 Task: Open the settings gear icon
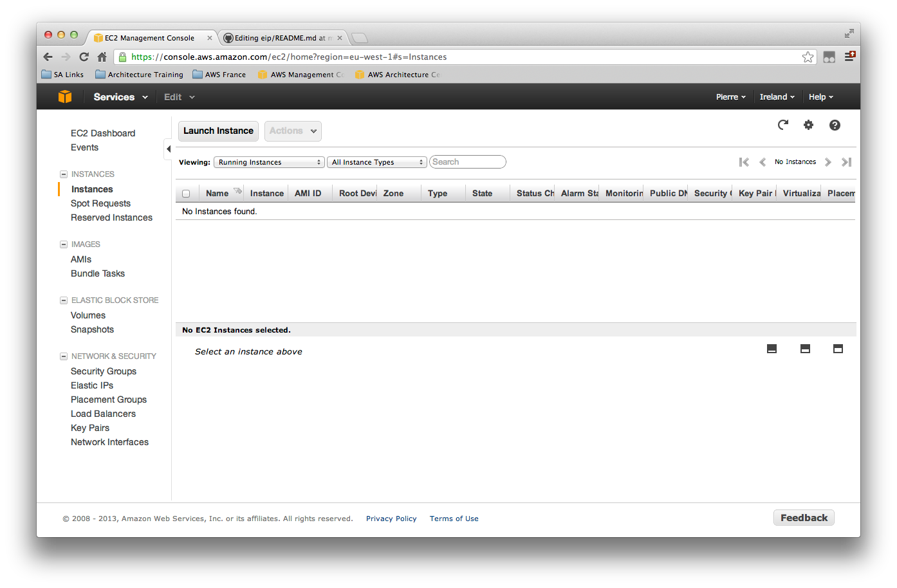coord(808,125)
